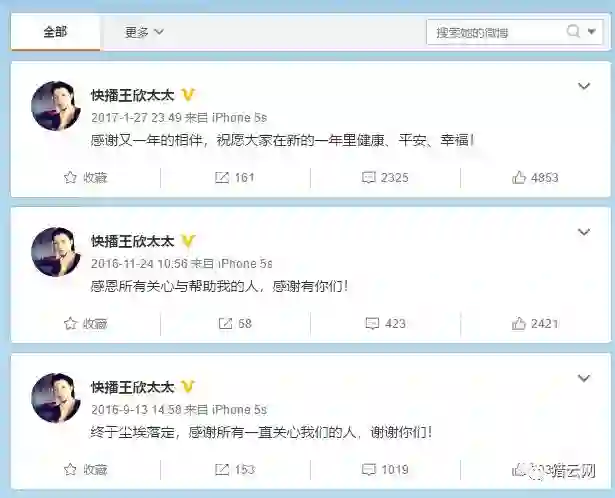Like the post with 2421 likes
The image size is (615, 498).
535,324
